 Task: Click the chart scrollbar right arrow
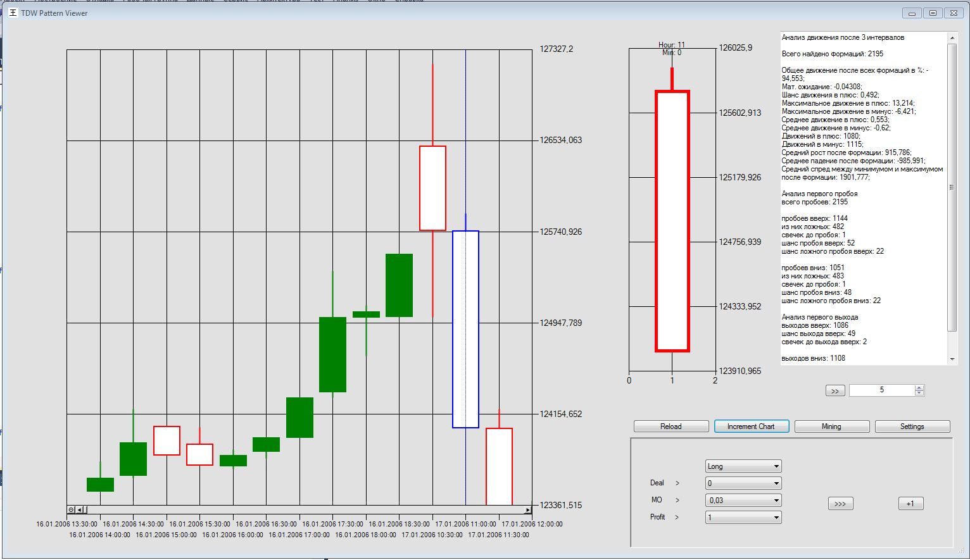pyautogui.click(x=528, y=509)
